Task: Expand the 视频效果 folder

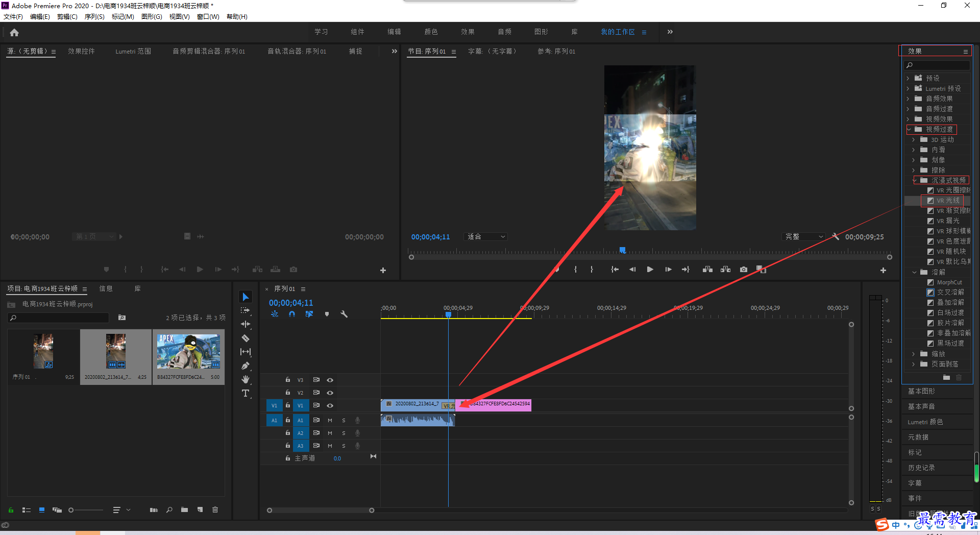Action: pos(908,119)
